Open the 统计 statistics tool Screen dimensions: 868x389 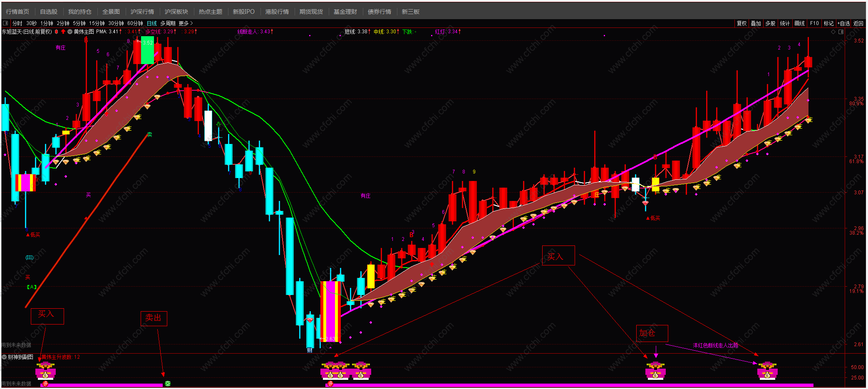785,23
